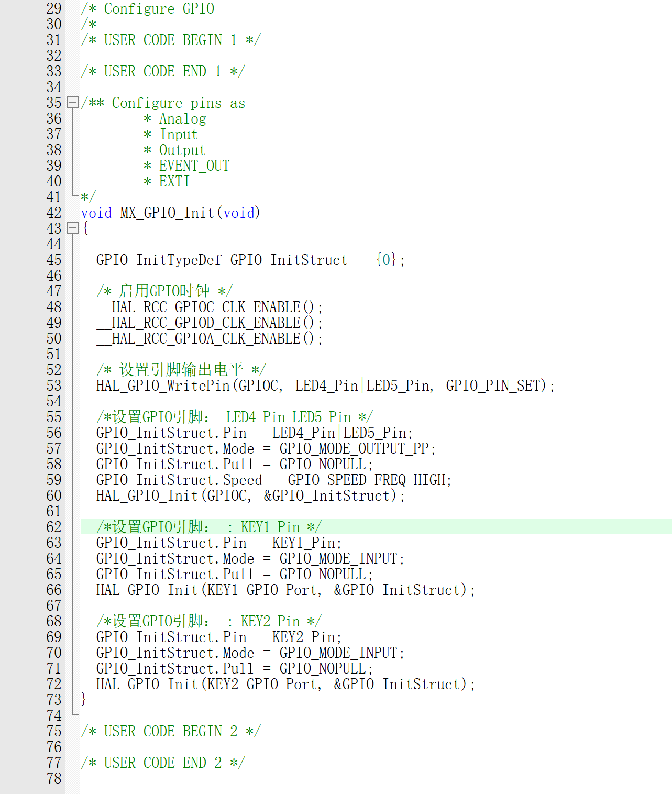The image size is (672, 794).
Task: Collapse the Configure pins comment block fold
Action: [73, 102]
